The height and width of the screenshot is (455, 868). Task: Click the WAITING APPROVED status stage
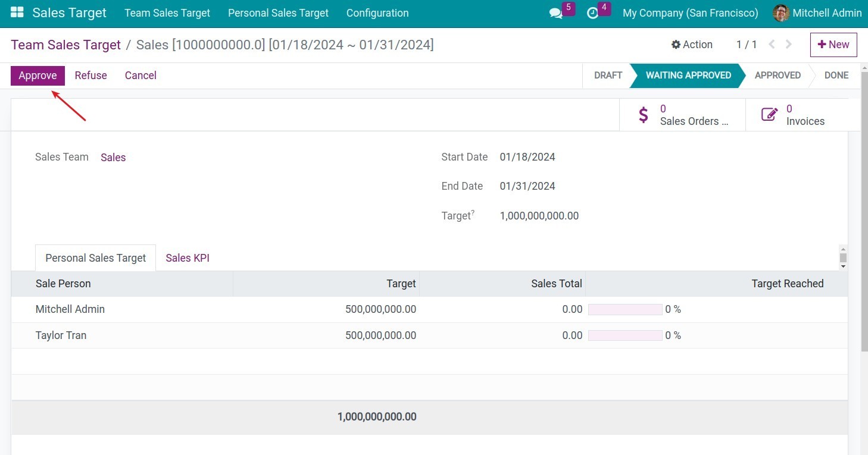tap(688, 76)
